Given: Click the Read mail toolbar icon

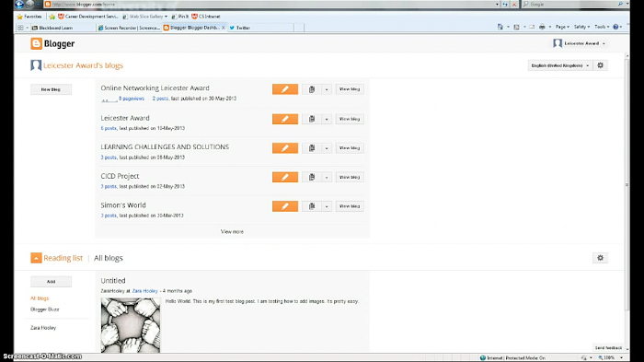Looking at the screenshot, I should click(532, 27).
